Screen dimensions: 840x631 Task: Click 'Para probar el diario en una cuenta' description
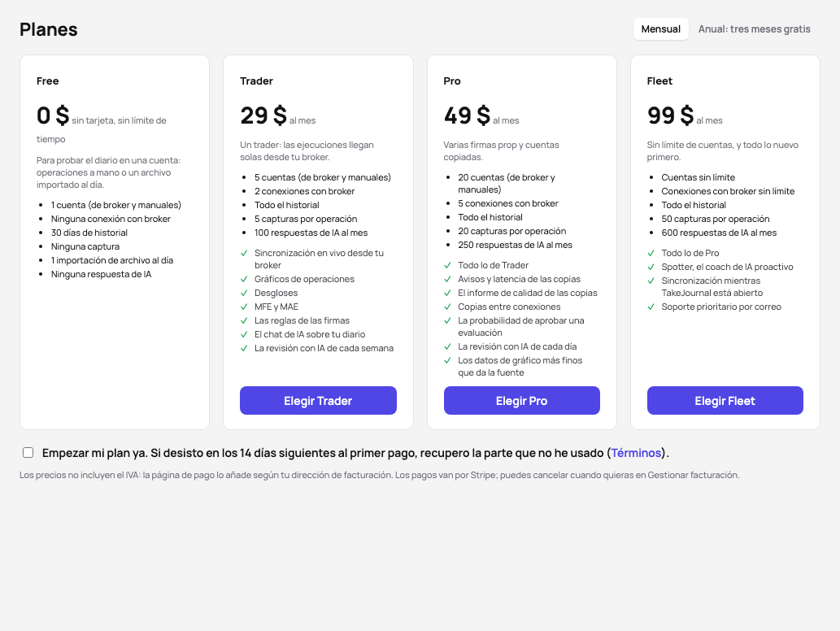pyautogui.click(x=109, y=172)
